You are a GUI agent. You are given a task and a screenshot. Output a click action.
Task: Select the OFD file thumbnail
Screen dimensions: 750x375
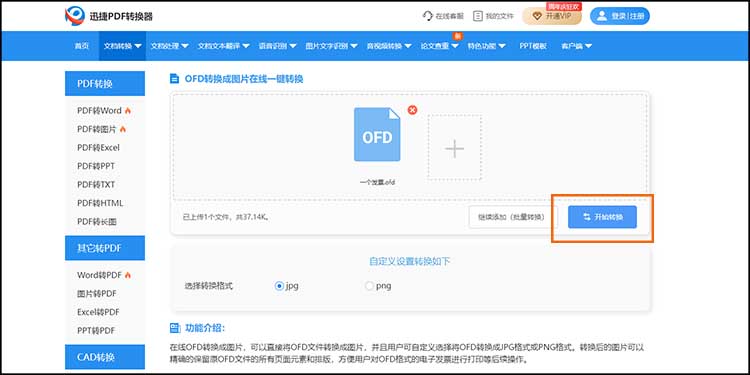click(x=377, y=134)
